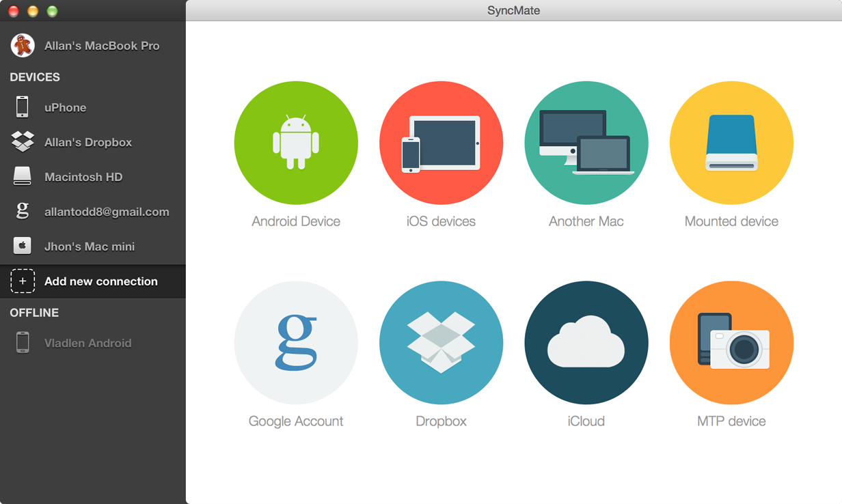Click Add new connection

100,281
